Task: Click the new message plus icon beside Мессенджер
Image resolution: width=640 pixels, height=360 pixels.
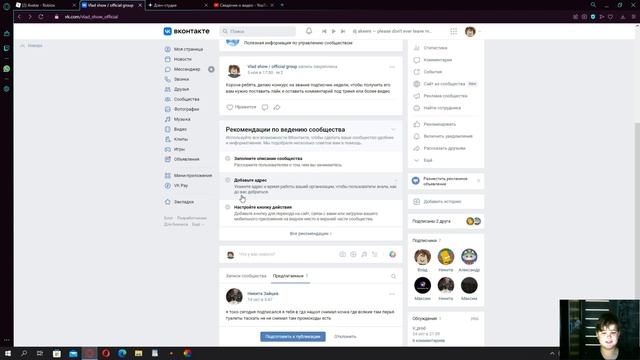Action: point(211,69)
